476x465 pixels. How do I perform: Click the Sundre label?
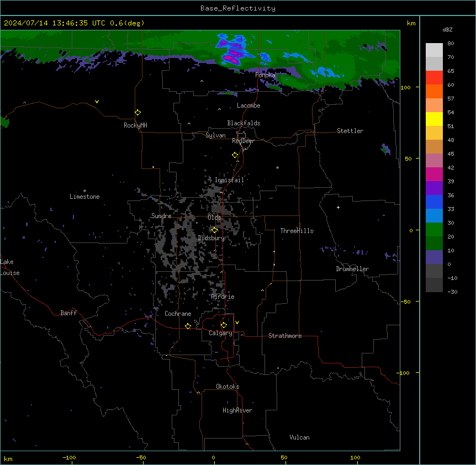(161, 216)
